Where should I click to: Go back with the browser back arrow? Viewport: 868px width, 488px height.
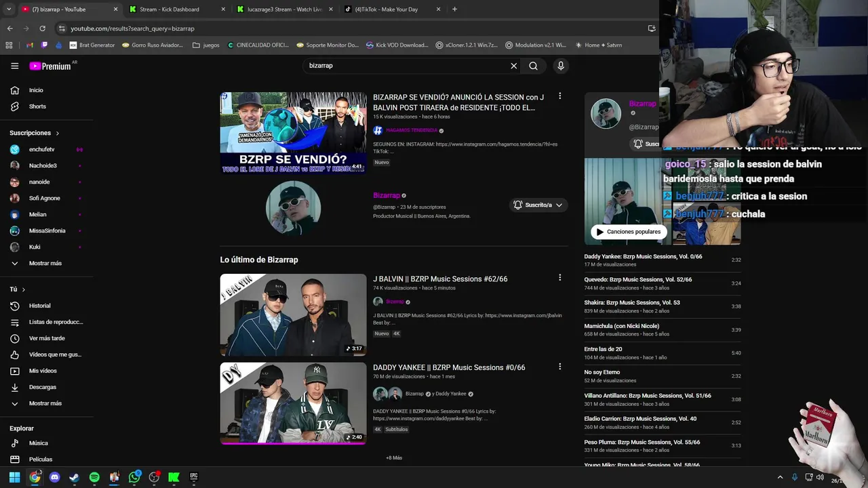click(9, 28)
